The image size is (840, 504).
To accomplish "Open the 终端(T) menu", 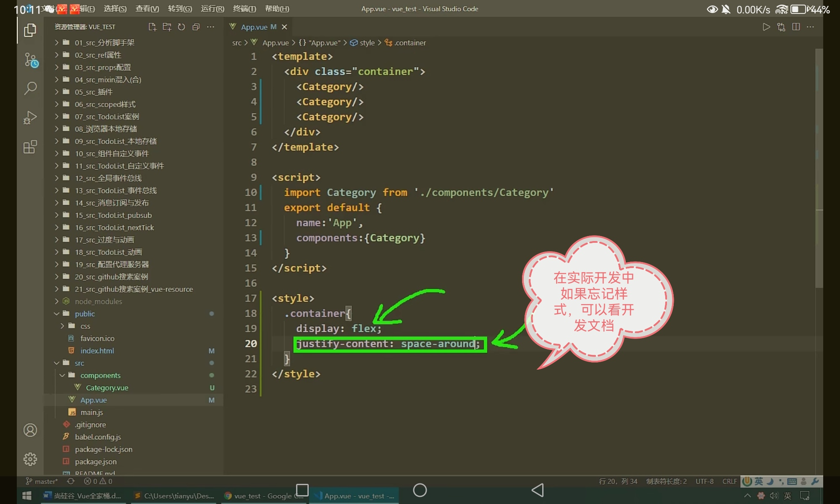I will click(x=244, y=9).
